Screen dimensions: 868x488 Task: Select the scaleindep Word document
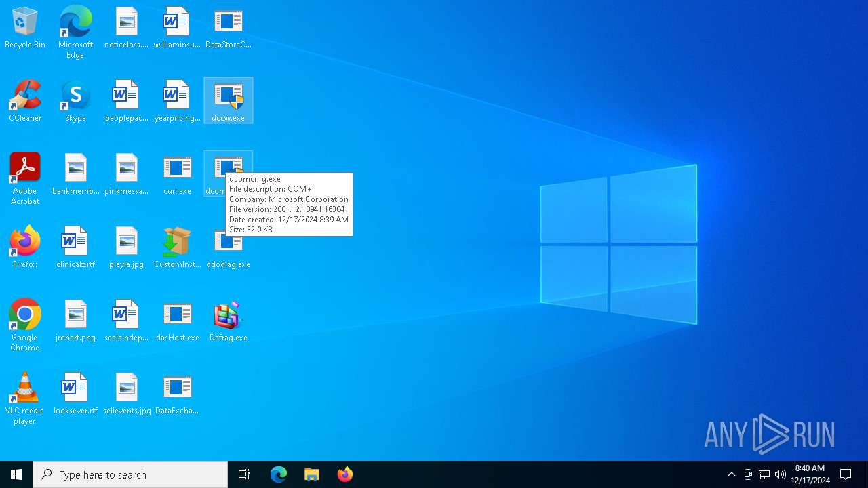pyautogui.click(x=126, y=321)
